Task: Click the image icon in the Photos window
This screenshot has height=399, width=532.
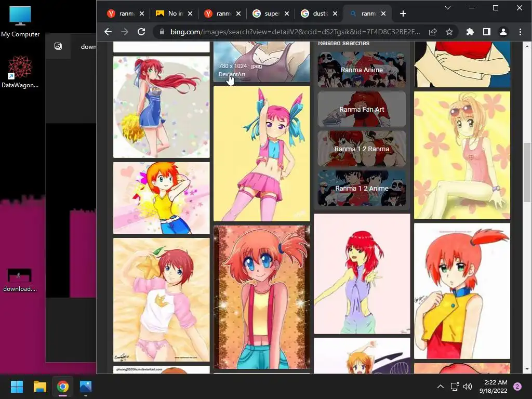Action: coord(58,46)
